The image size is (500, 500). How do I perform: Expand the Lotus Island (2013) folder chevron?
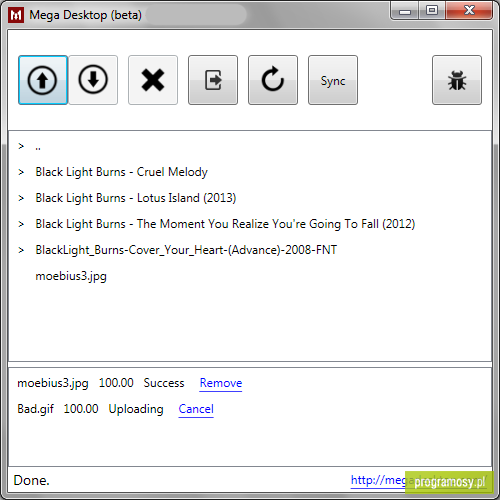21,198
